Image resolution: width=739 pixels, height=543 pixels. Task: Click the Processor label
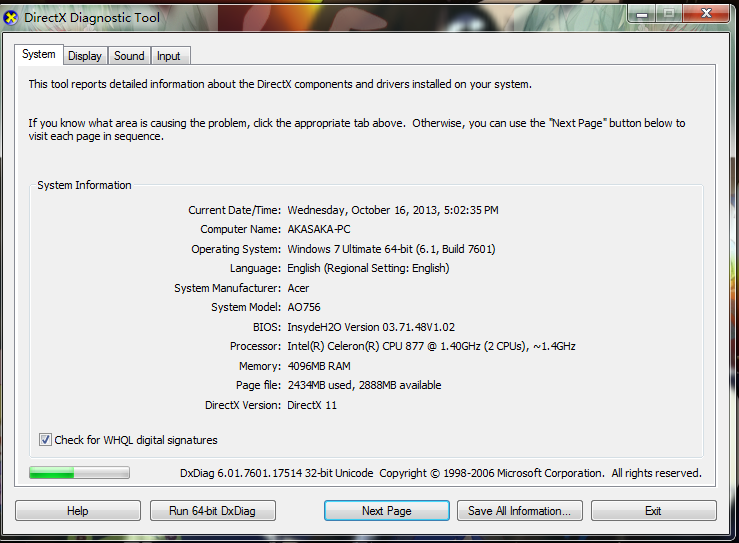click(255, 346)
